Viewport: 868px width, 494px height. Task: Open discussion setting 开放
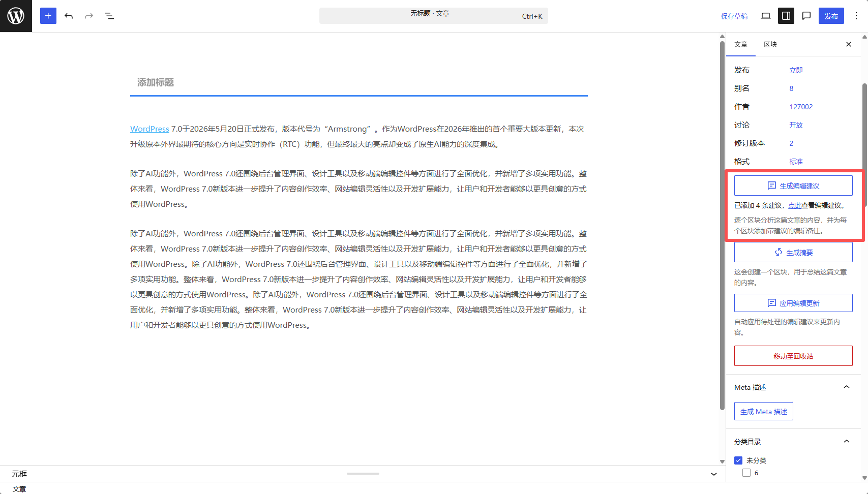pyautogui.click(x=796, y=125)
